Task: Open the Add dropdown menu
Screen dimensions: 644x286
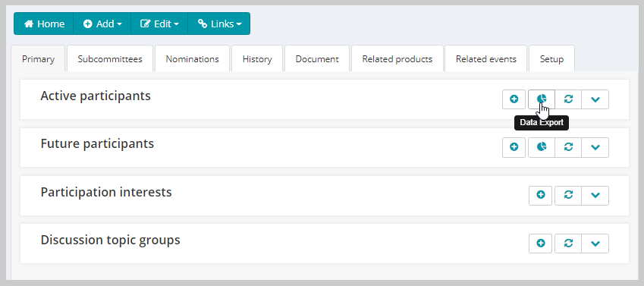Action: coord(102,24)
